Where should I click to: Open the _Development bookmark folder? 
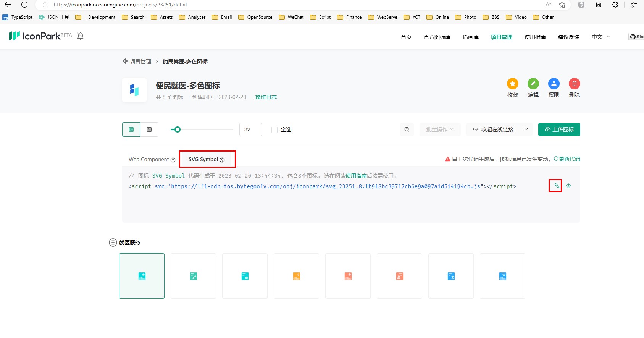pos(95,17)
